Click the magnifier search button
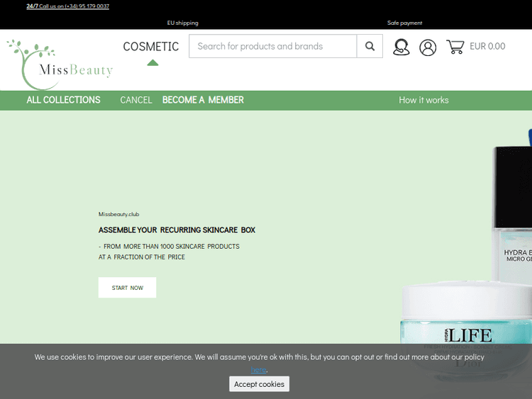 point(370,47)
